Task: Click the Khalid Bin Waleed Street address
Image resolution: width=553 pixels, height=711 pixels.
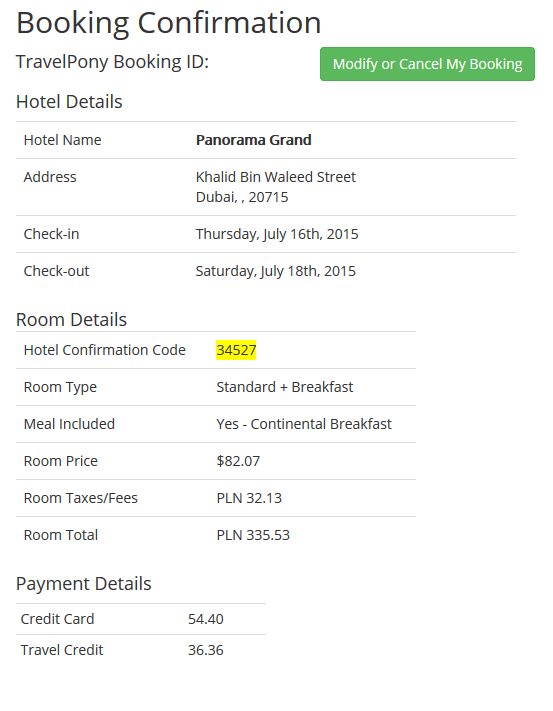Action: (276, 177)
